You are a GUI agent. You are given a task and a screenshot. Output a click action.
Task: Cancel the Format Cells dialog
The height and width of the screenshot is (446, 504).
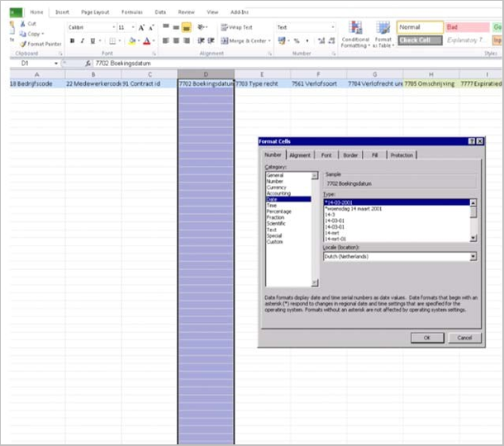464,337
